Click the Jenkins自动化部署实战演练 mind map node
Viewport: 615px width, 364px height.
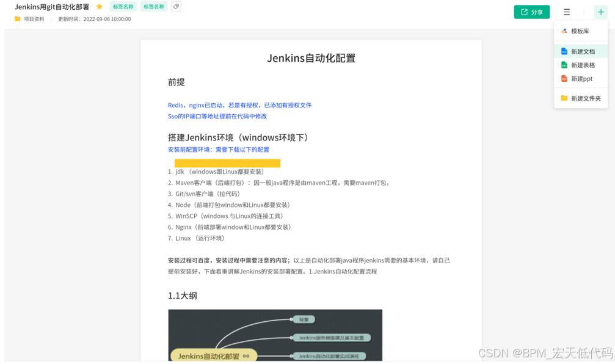[x=329, y=356]
